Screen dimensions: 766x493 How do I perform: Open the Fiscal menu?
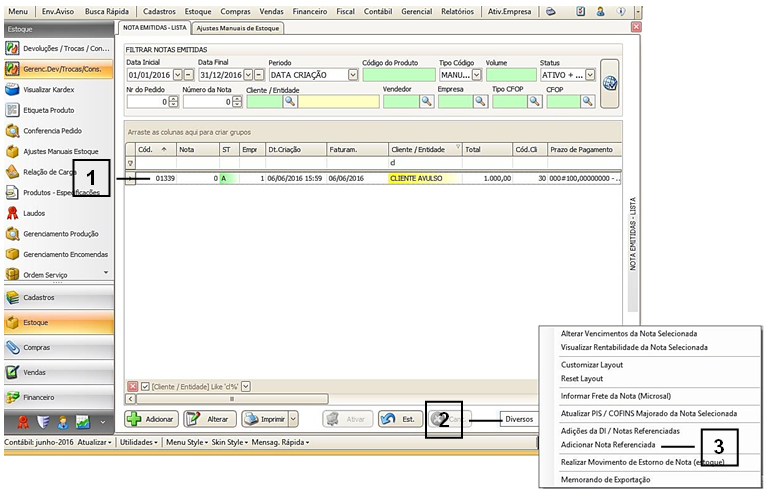[x=345, y=10]
